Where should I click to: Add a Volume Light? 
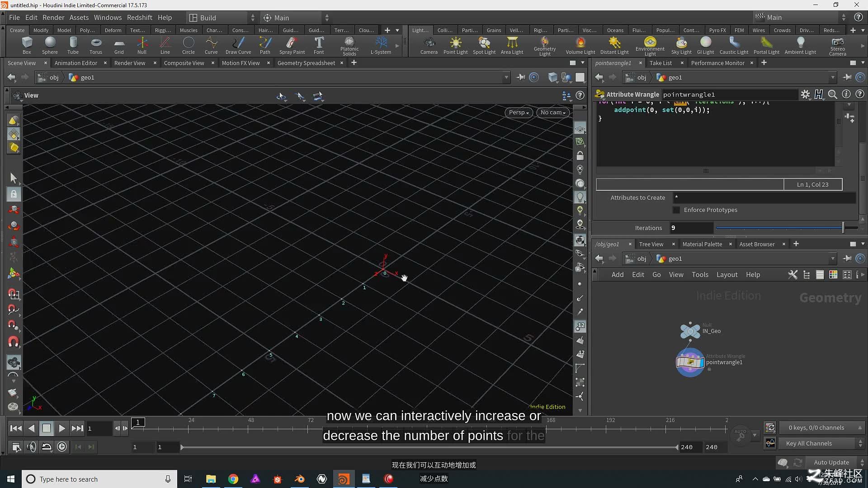pos(580,45)
